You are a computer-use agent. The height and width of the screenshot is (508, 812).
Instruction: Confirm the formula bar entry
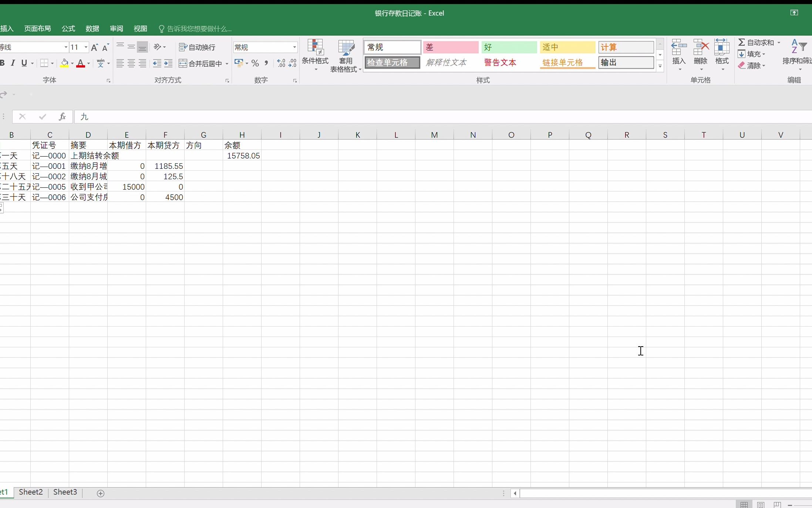pyautogui.click(x=43, y=117)
